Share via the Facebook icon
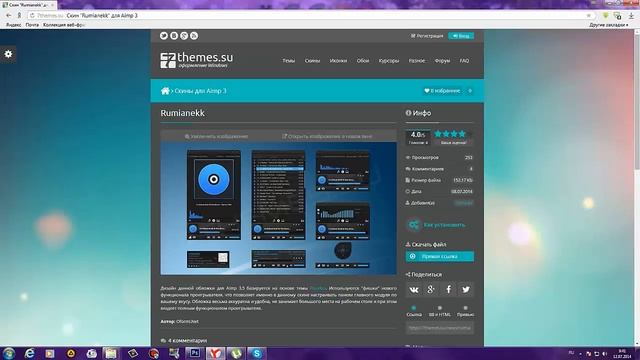This screenshot has height=360, width=640. pyautogui.click(x=448, y=289)
